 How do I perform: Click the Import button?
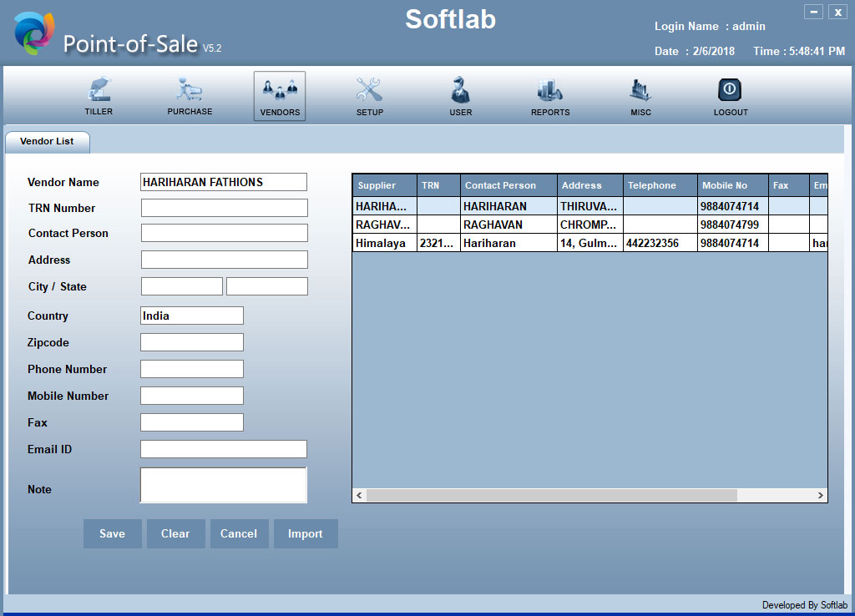[x=305, y=534]
